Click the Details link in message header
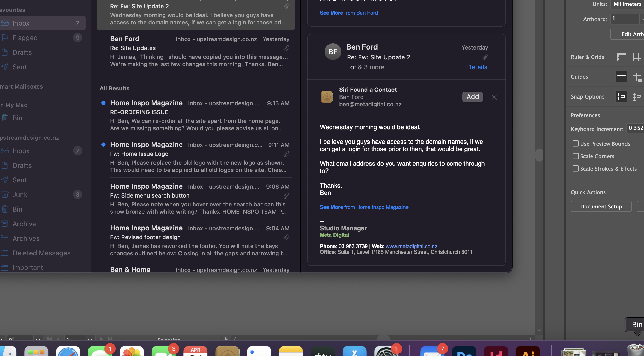644x356 pixels. 477,67
